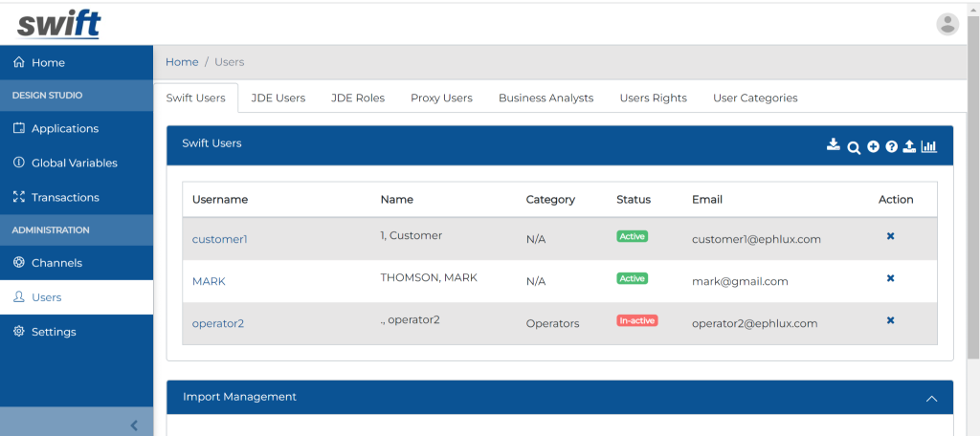Screen dimensions: 980x436
Task: Click the profile avatar icon at top right
Action: click(x=947, y=24)
